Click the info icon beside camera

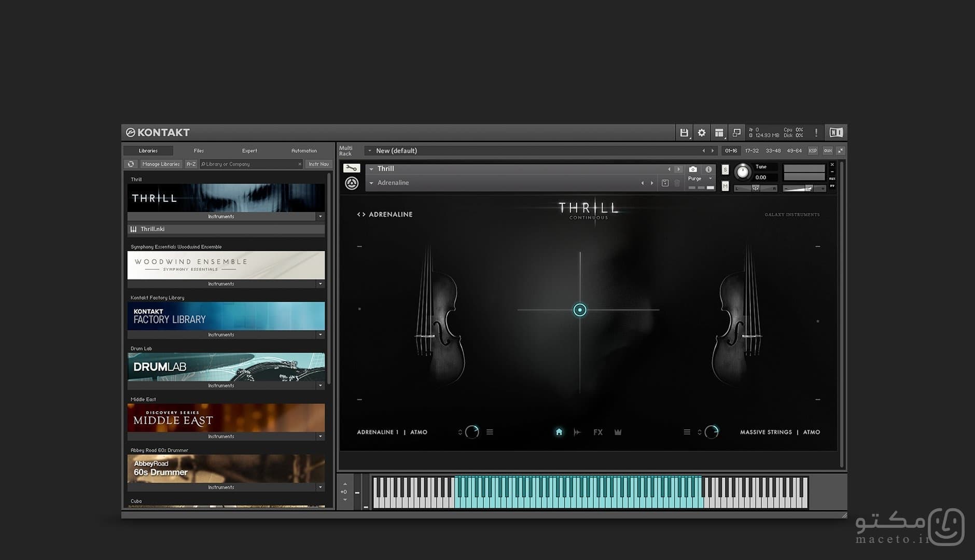pos(708,169)
